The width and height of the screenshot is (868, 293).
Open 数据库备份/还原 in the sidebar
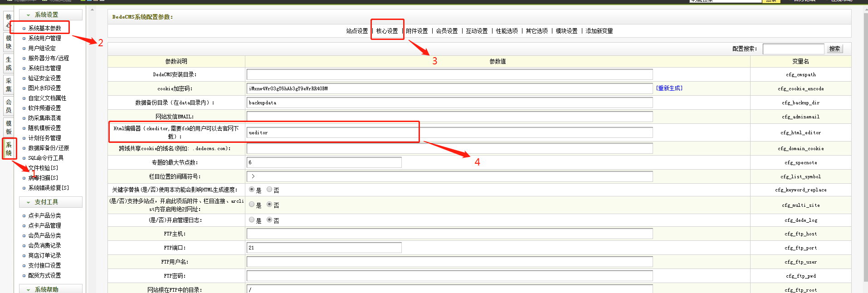coord(49,148)
